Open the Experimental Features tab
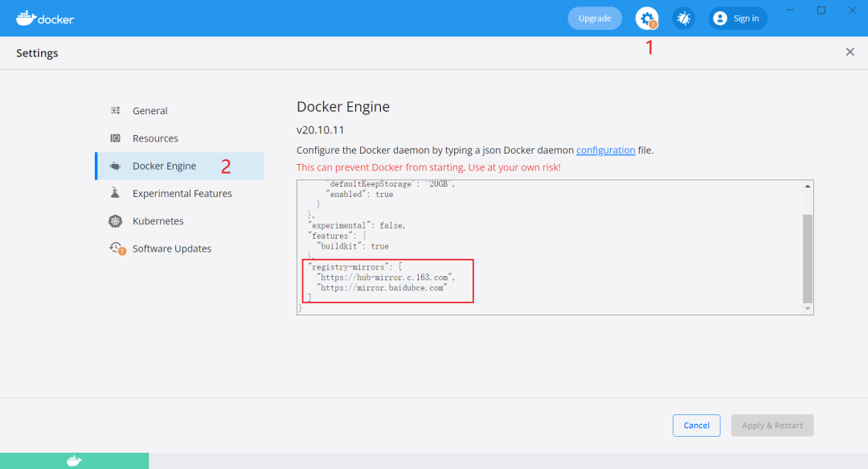The height and width of the screenshot is (469, 868). pyautogui.click(x=179, y=194)
